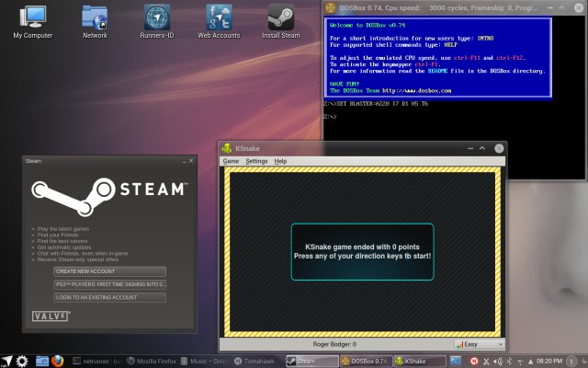
Task: Open the Help menu in KSnake
Action: [280, 161]
